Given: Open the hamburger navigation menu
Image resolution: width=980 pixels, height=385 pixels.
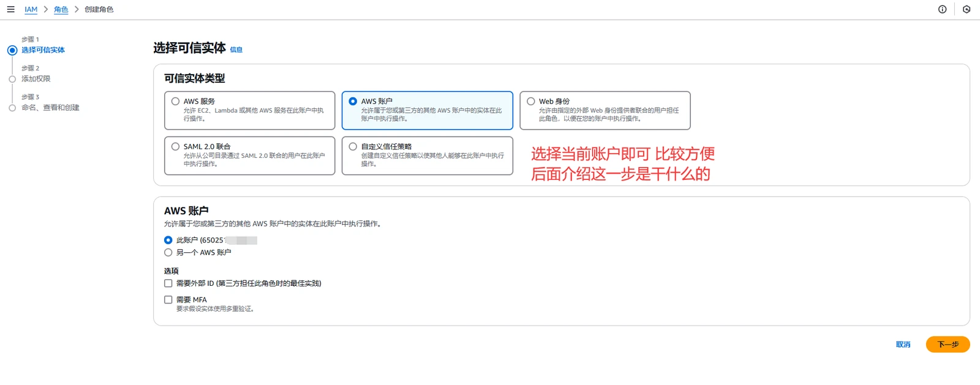Looking at the screenshot, I should coord(10,9).
